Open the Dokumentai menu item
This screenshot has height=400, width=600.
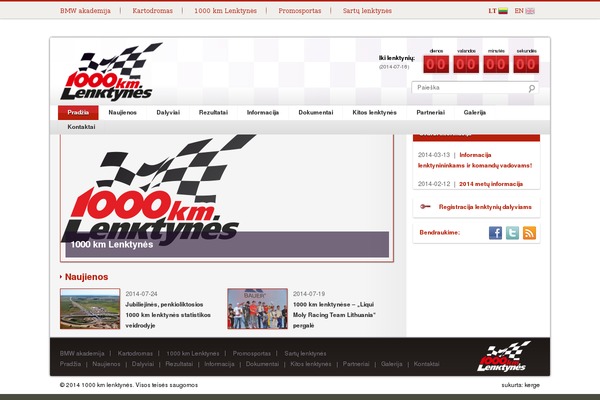coord(316,113)
